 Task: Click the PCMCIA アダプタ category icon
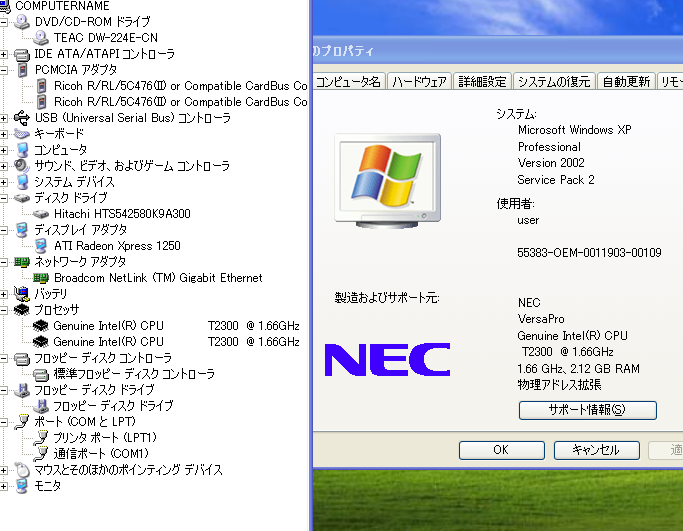pos(22,70)
